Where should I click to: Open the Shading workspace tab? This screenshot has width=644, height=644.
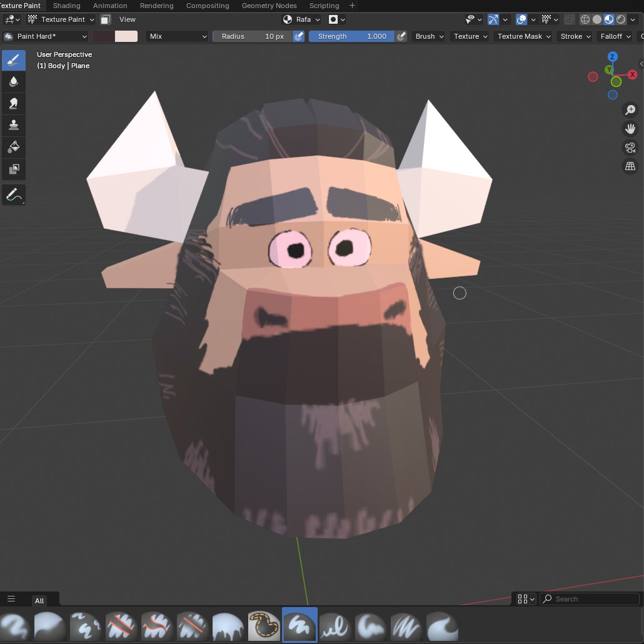point(66,6)
